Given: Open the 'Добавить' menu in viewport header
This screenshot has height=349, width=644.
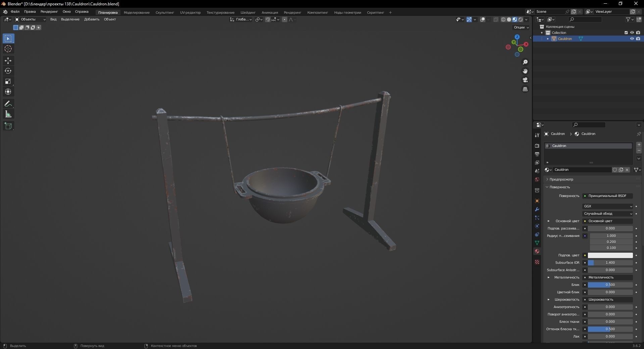Looking at the screenshot, I should pos(92,19).
